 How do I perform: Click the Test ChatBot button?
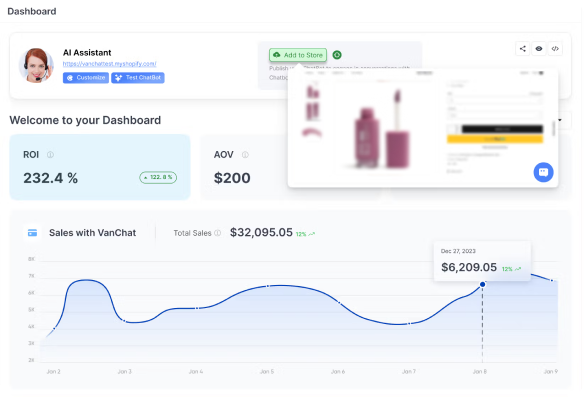pos(138,78)
